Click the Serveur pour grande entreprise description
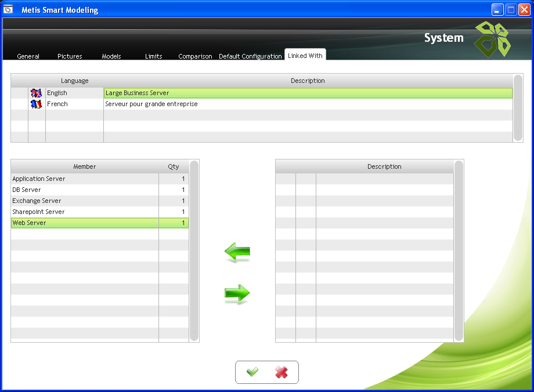Image resolution: width=534 pixels, height=392 pixels. pyautogui.click(x=308, y=104)
